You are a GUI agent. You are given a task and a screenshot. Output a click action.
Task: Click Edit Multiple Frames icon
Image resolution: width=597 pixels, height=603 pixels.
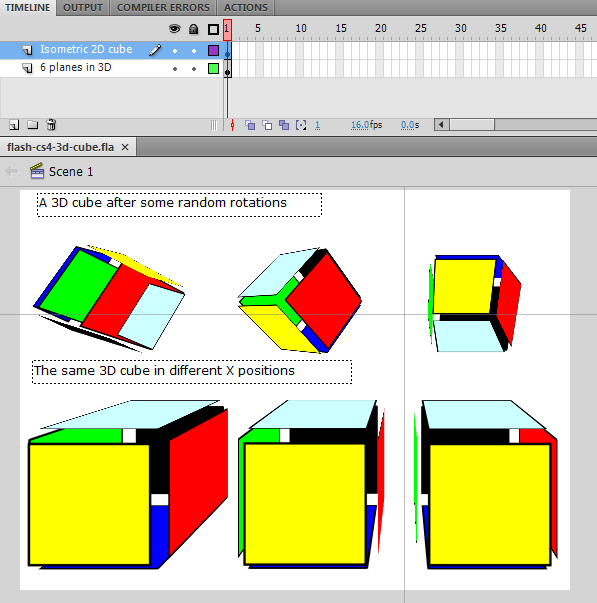284,125
